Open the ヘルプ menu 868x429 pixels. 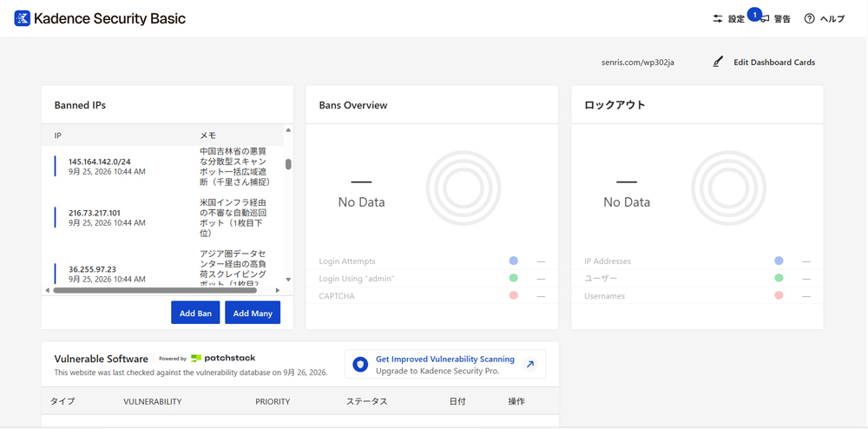[x=825, y=19]
